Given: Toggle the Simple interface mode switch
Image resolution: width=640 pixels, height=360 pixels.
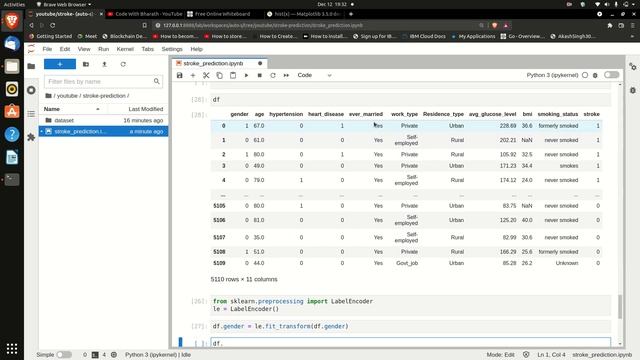Looking at the screenshot, I should [64, 355].
